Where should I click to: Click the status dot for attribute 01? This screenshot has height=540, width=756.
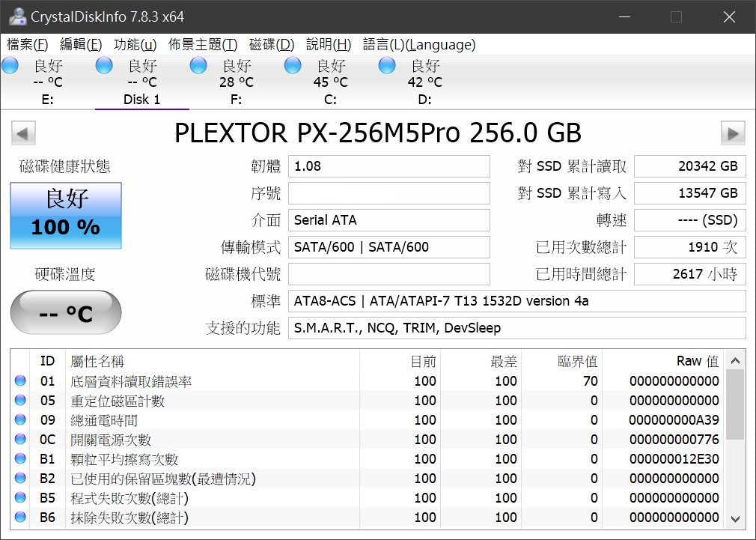click(20, 380)
